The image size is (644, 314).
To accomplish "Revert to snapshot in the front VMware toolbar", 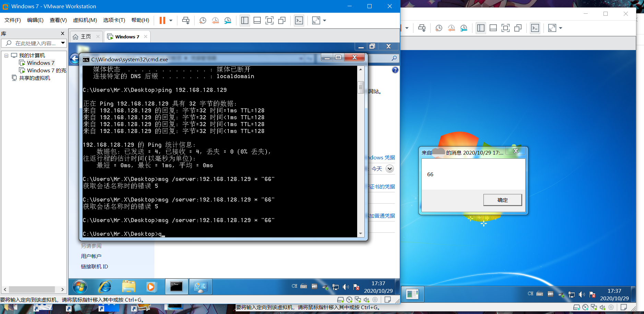I will coord(215,21).
